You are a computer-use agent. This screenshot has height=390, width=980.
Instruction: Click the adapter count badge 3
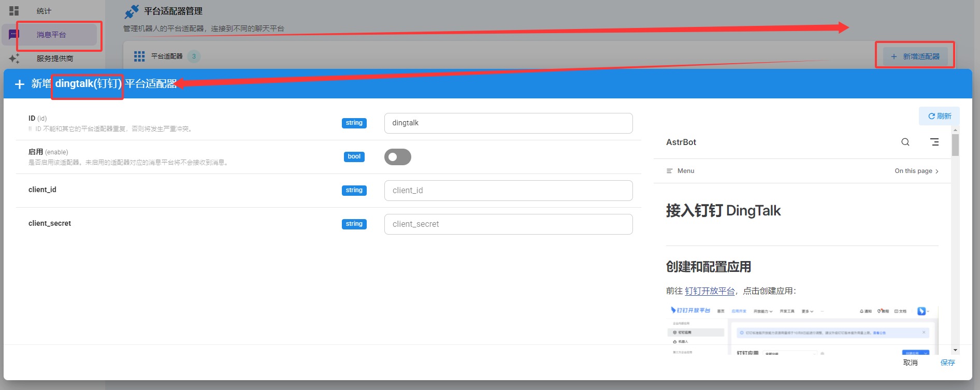pyautogui.click(x=194, y=56)
